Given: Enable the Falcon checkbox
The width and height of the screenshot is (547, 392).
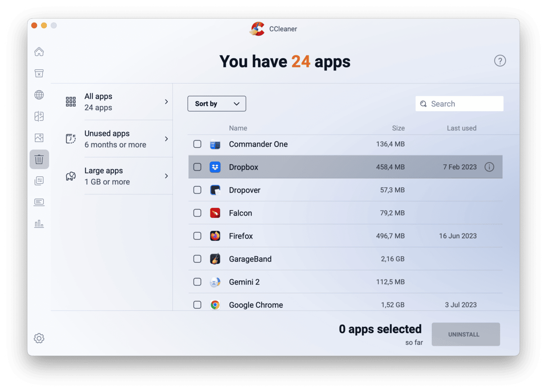Looking at the screenshot, I should coord(197,213).
